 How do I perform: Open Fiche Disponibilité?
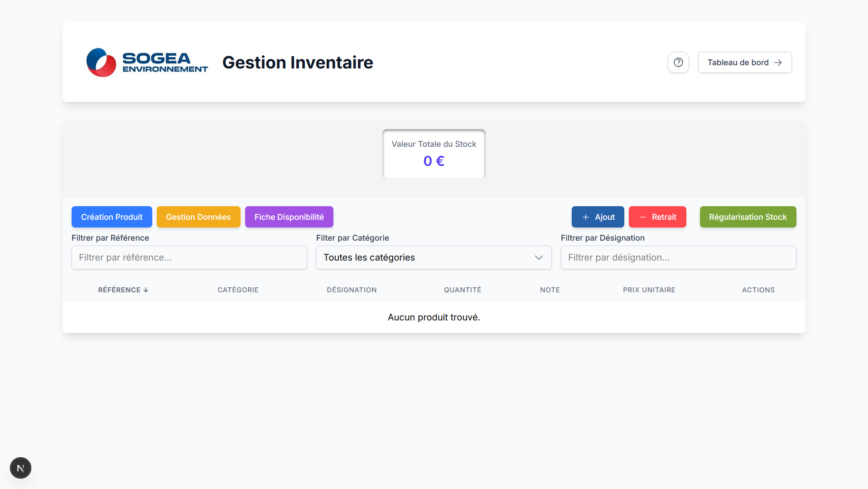coord(289,217)
